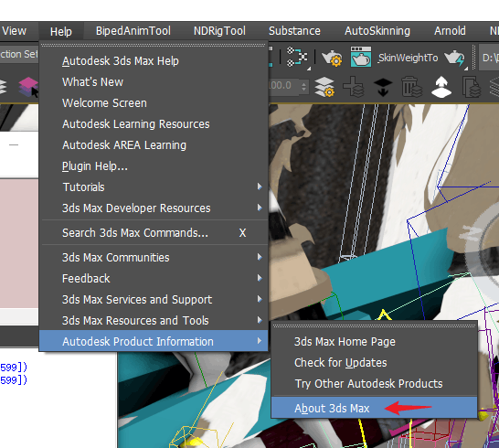Click the ction Set field

click(19, 54)
